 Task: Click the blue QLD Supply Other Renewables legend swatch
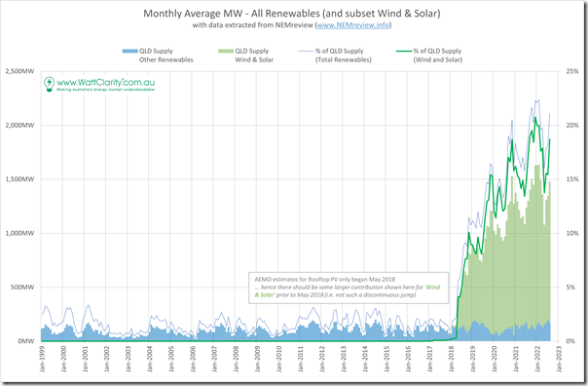[x=130, y=51]
